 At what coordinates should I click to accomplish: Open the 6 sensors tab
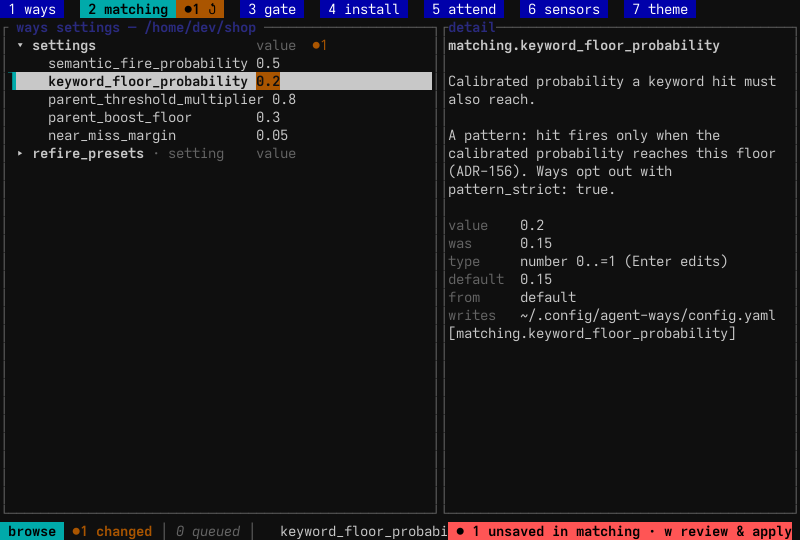(x=564, y=9)
